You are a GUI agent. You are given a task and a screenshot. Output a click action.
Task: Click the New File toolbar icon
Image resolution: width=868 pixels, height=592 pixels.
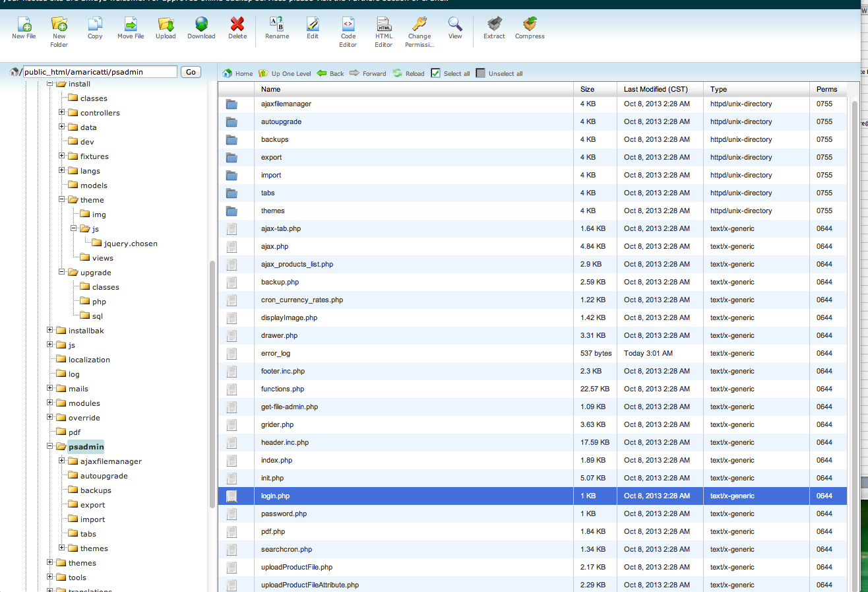(24, 24)
